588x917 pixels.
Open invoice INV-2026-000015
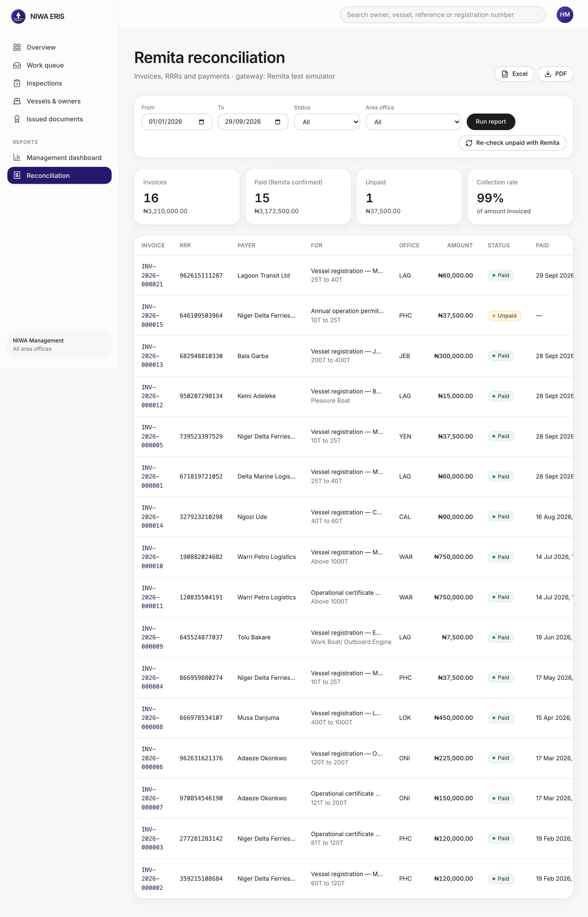coord(152,316)
